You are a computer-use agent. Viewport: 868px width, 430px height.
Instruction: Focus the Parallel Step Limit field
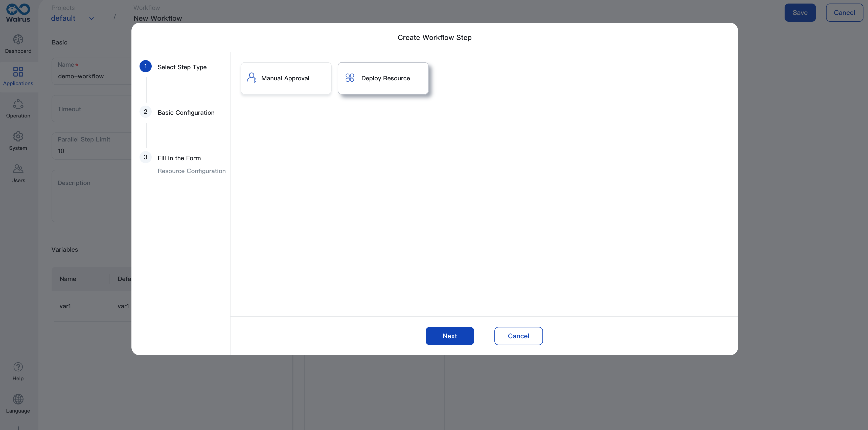click(92, 146)
